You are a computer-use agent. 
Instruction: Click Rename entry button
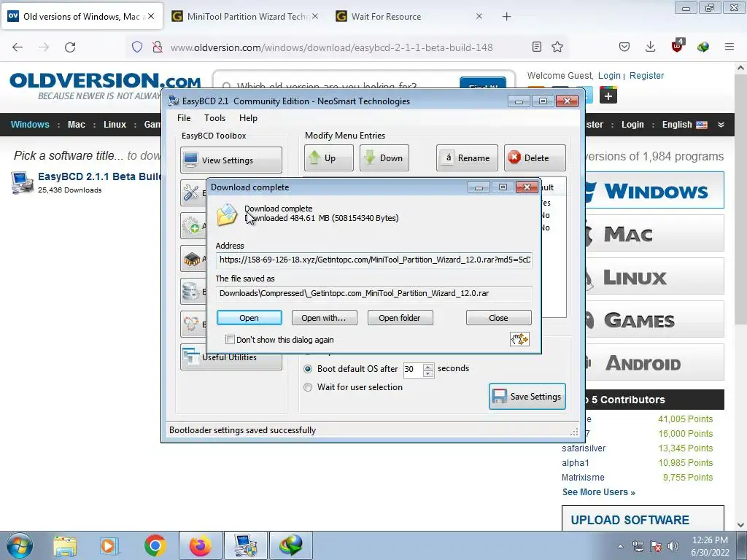pos(467,158)
